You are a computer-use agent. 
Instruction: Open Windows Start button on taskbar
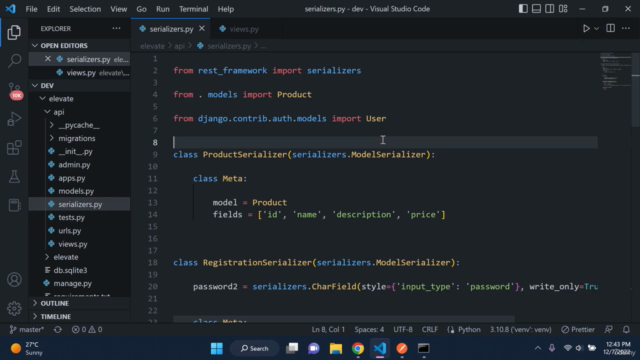(x=217, y=348)
